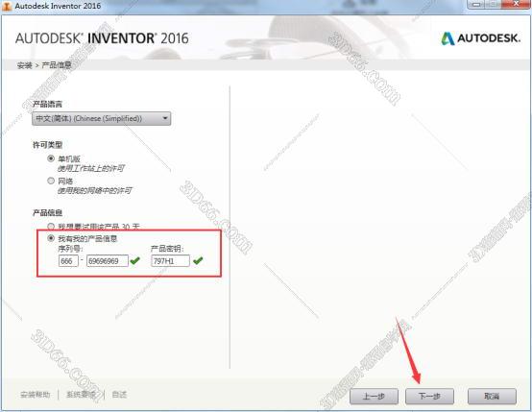Viewport: 532px width, 412px height.
Task: Click the Autodesk logo at top right
Action: [x=480, y=38]
